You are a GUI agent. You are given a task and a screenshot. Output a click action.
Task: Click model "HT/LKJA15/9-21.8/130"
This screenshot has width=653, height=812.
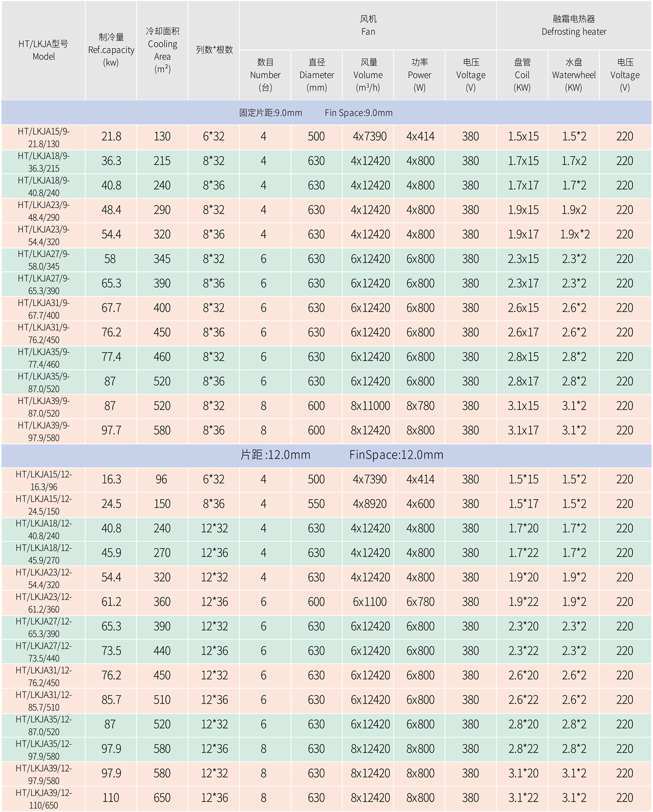[44, 138]
